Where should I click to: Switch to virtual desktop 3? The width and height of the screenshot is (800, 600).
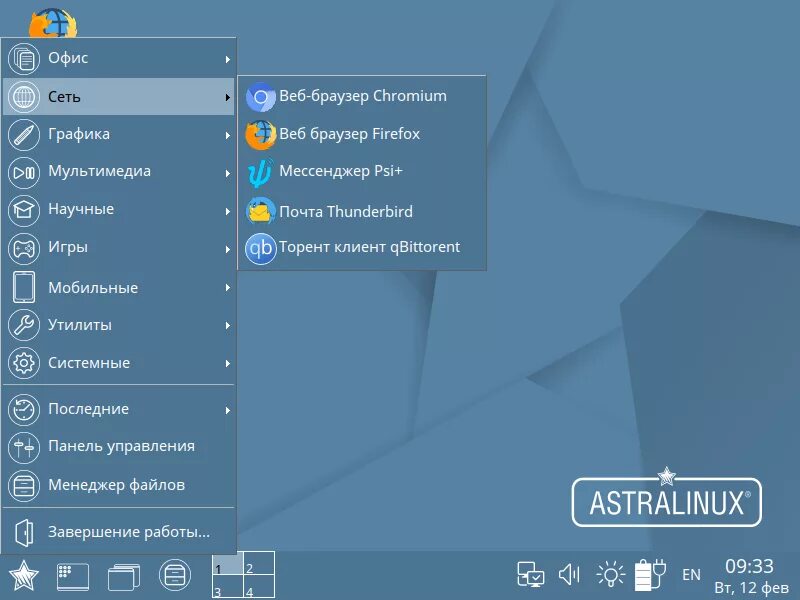point(228,586)
